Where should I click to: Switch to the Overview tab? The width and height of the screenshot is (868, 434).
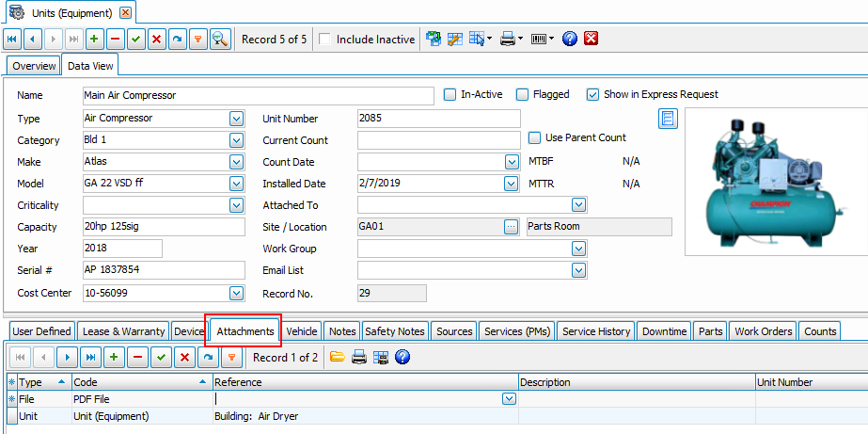click(34, 66)
